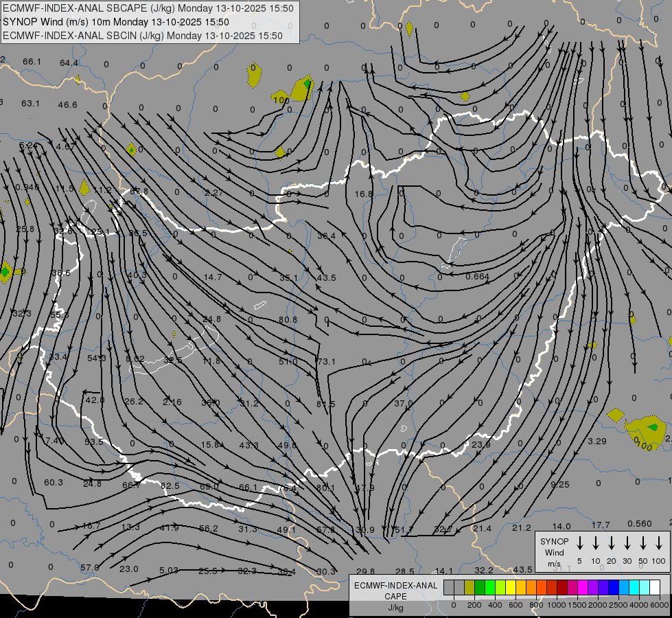Click the '1000' tick on CAPE legend

556,605
